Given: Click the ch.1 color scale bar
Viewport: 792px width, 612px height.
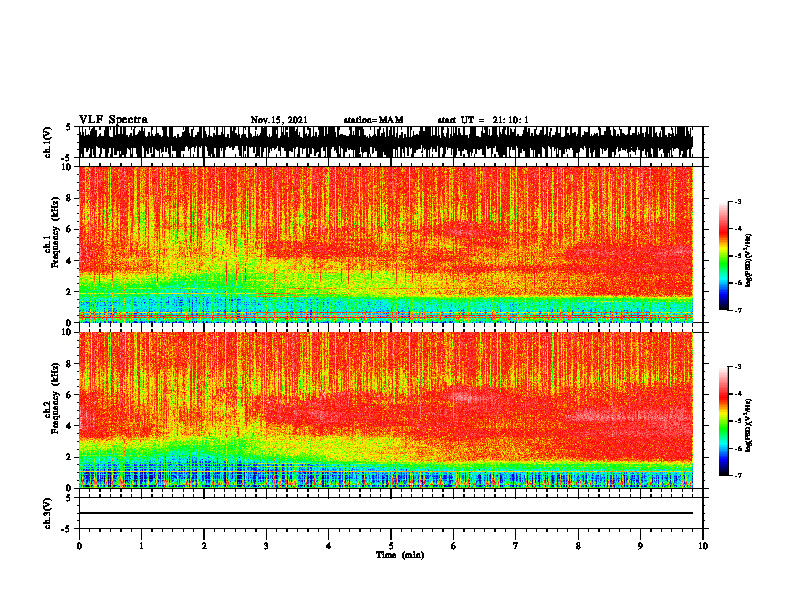Looking at the screenshot, I should 723,256.
